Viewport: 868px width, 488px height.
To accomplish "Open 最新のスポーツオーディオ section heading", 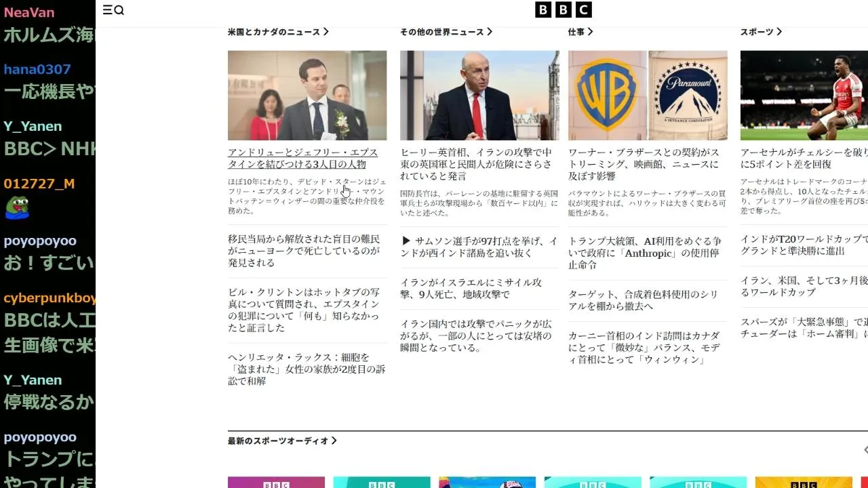I will click(x=282, y=441).
